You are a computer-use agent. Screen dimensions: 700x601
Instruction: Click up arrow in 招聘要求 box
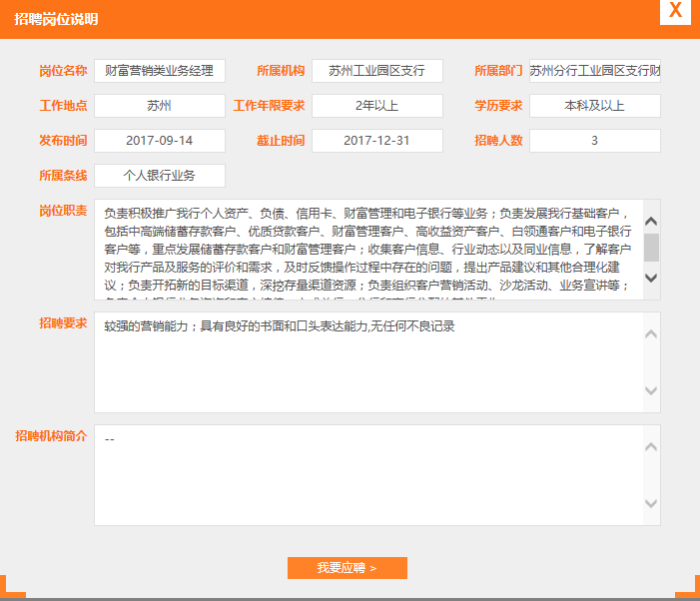(651, 333)
